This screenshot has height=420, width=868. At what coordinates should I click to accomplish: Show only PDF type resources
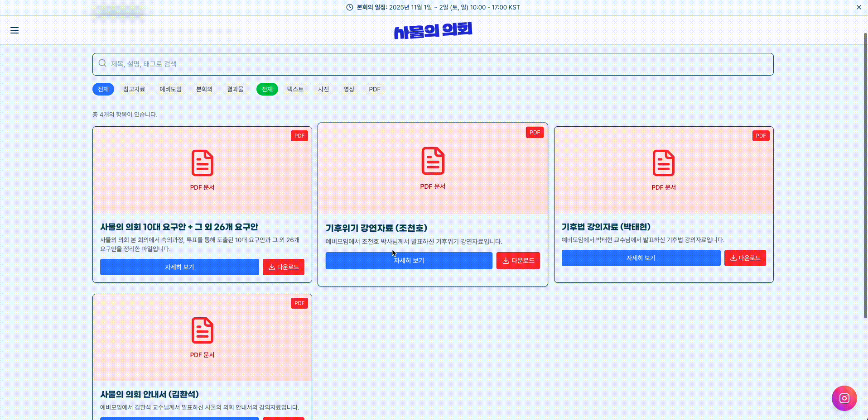pyautogui.click(x=374, y=89)
